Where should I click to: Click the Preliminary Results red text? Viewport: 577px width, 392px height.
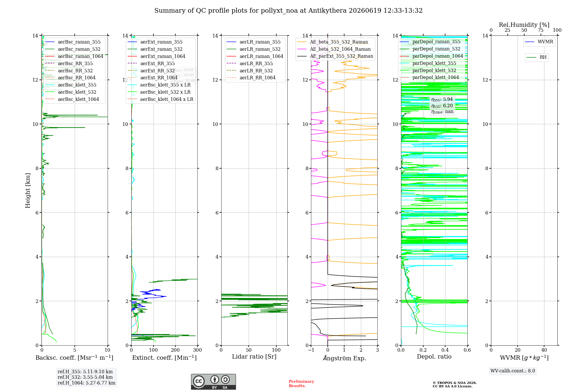coord(301,384)
